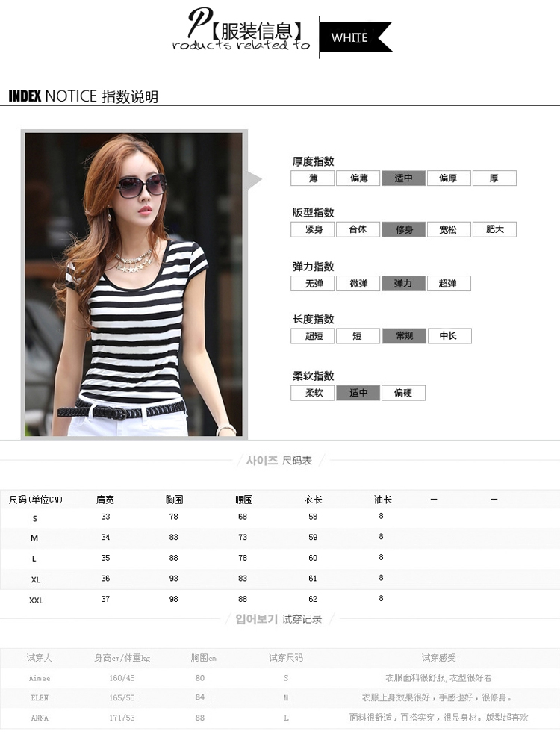Click the gray triangle pointer beside the photo
560x743 pixels.
click(x=254, y=180)
